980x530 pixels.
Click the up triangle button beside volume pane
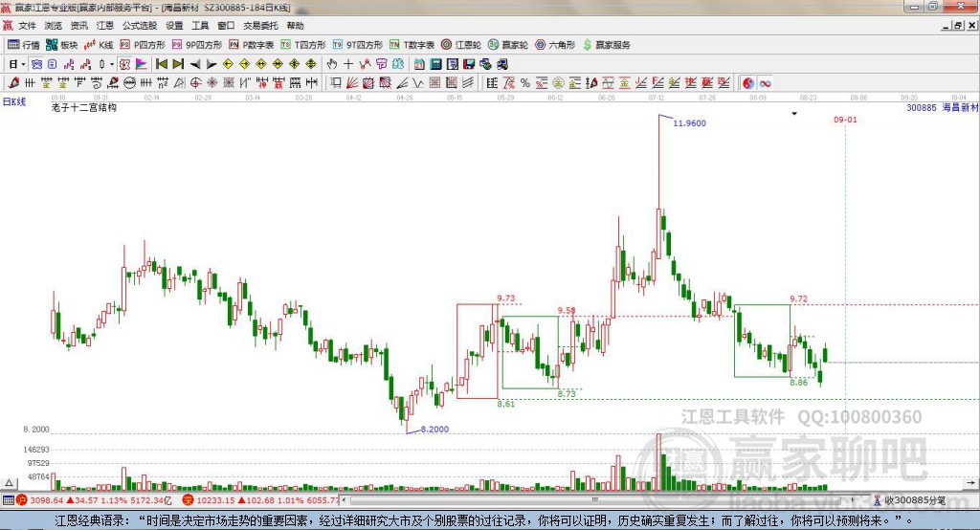[x=10, y=483]
